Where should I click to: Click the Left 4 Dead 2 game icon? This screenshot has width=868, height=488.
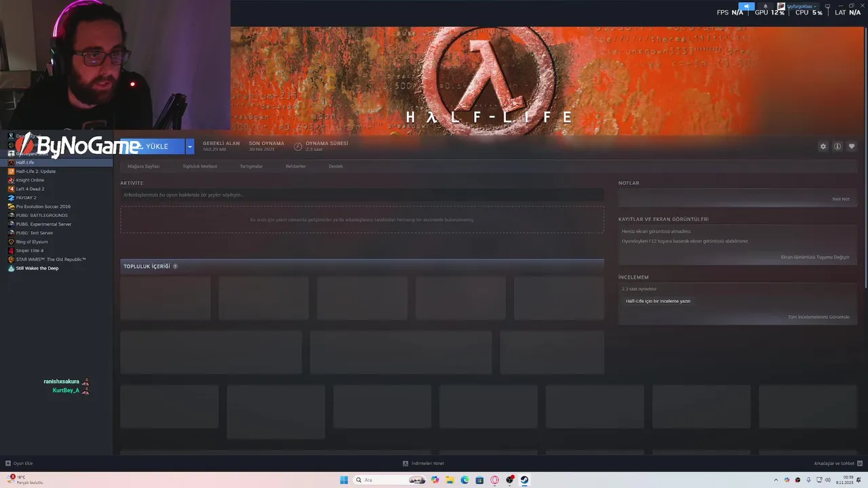(11, 189)
